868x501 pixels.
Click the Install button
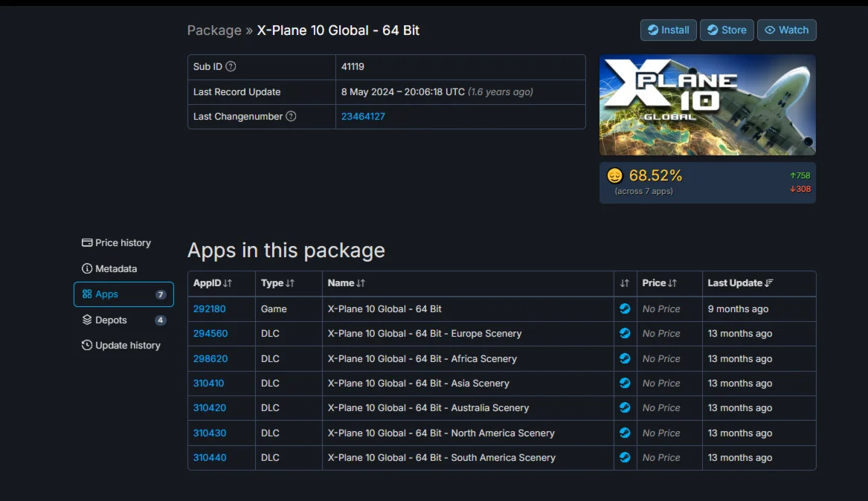point(668,30)
